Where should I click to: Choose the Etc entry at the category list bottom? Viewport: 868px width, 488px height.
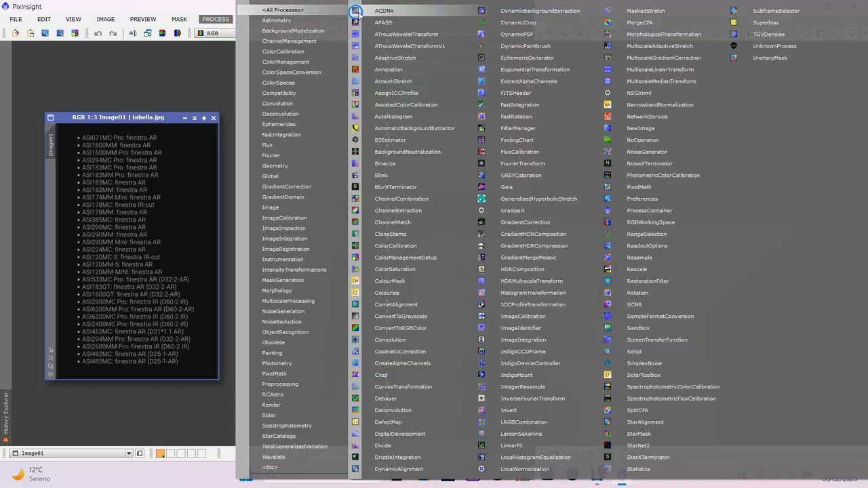[270, 468]
